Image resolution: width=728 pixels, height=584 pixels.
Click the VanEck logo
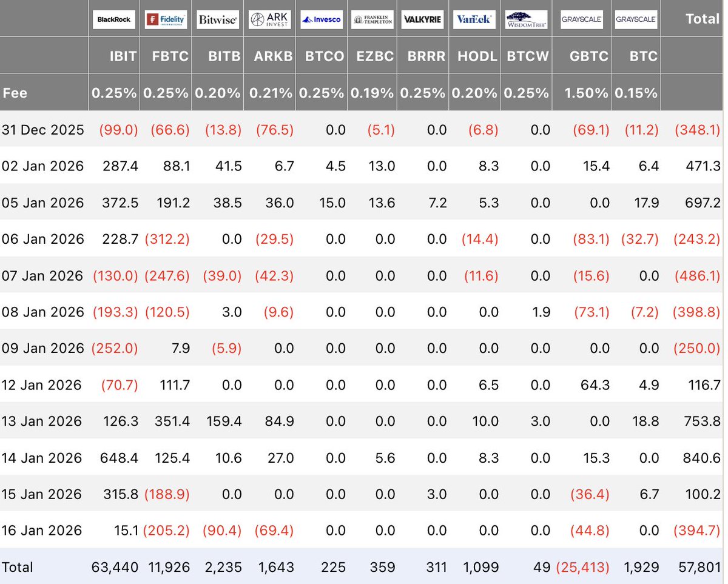474,19
